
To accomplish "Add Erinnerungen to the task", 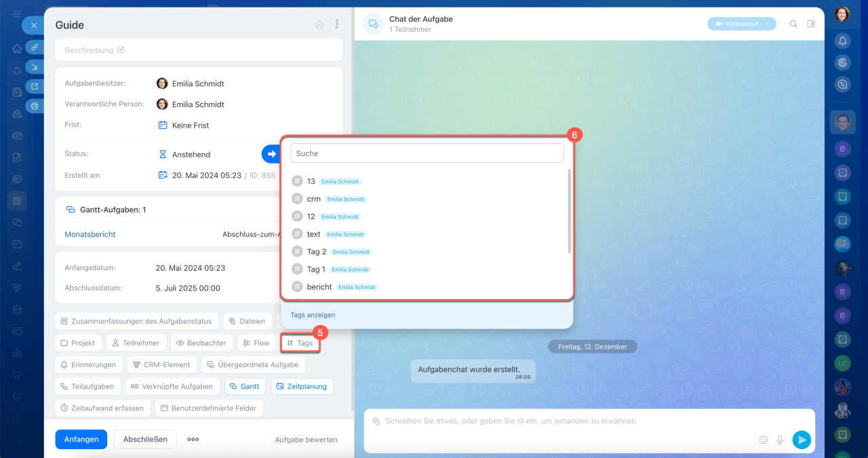I will click(89, 364).
